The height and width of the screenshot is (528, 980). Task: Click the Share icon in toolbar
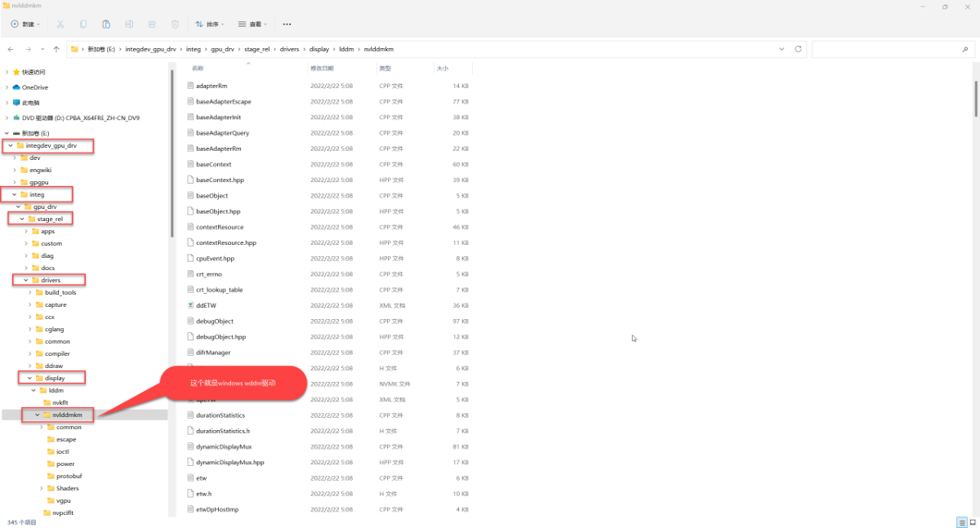tap(153, 24)
